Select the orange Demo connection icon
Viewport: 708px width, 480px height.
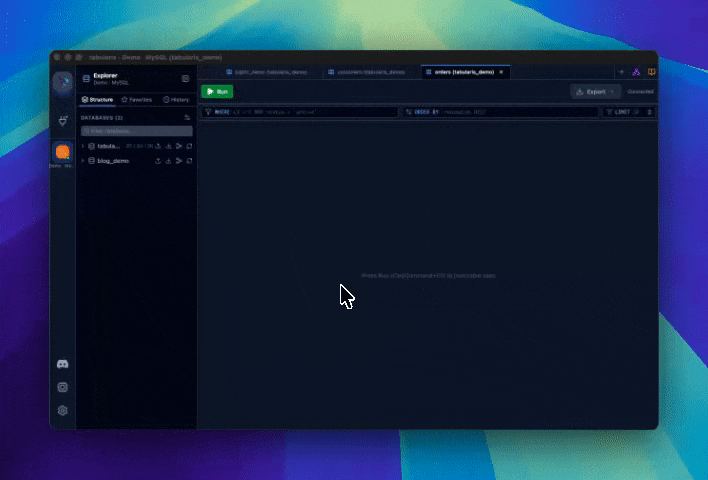[63, 152]
